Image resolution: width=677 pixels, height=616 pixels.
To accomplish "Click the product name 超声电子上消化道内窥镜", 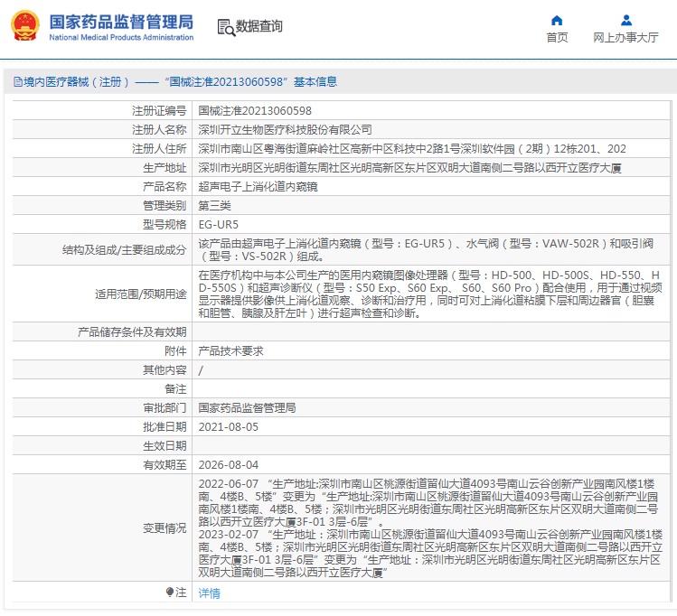I will tap(258, 187).
